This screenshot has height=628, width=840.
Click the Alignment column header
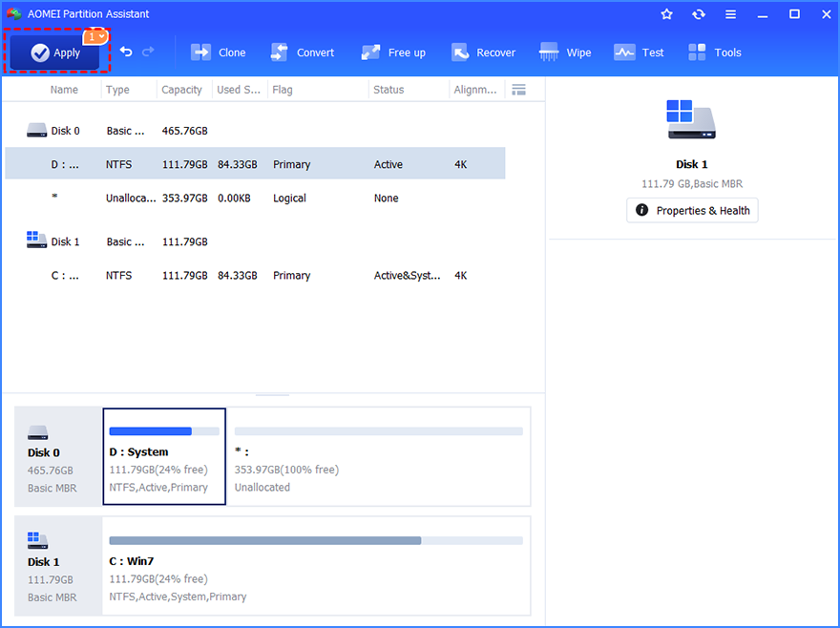point(475,90)
